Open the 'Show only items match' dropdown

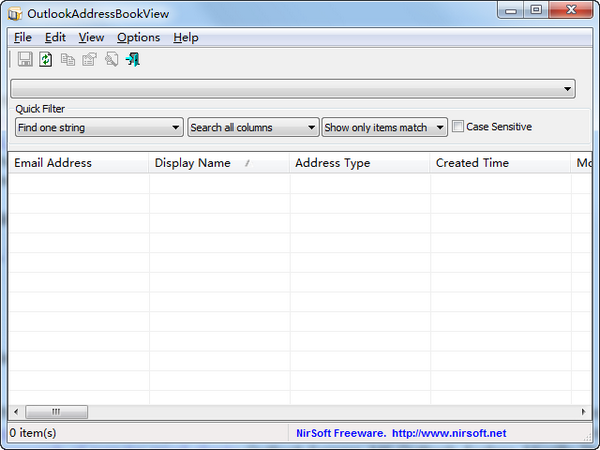(440, 128)
